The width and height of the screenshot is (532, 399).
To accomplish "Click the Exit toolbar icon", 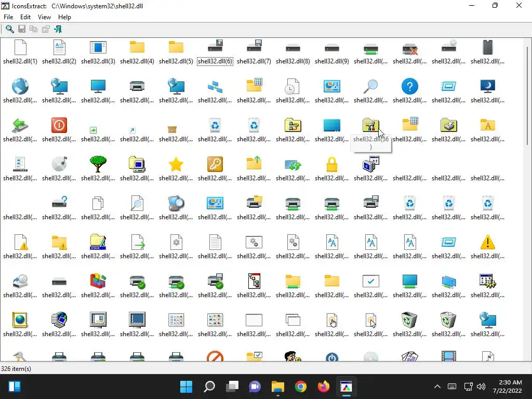I will pos(58,29).
